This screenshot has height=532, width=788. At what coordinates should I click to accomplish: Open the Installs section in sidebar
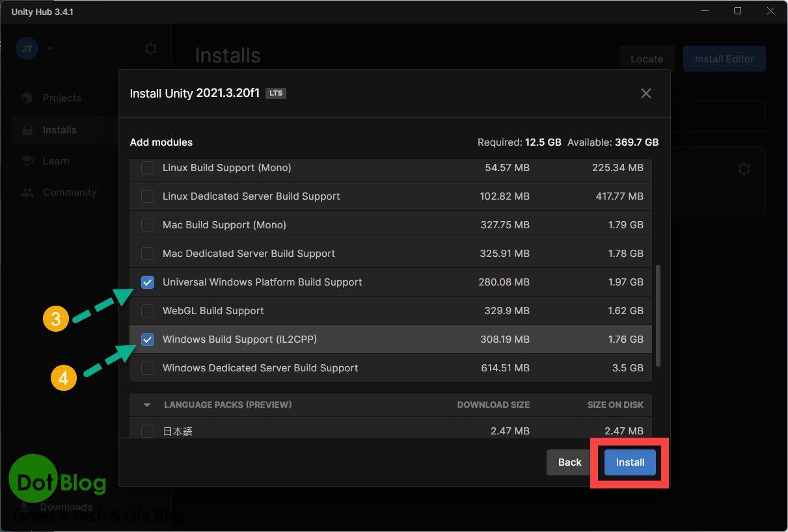click(x=60, y=130)
